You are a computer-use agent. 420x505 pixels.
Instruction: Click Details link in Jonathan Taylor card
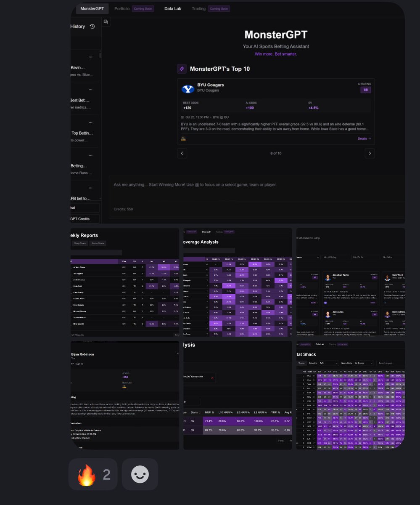(x=374, y=302)
